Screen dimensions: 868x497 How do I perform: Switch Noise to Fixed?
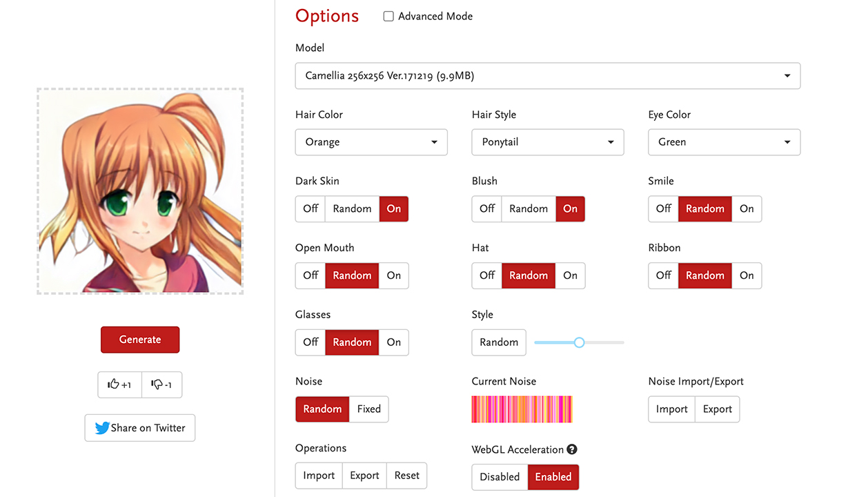[x=368, y=409]
